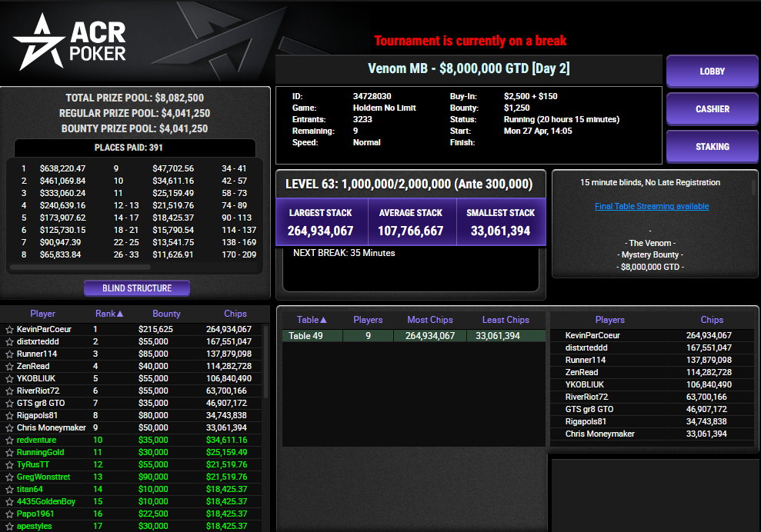
Task: Star the player Chris Moneymaker
Action: pos(8,427)
